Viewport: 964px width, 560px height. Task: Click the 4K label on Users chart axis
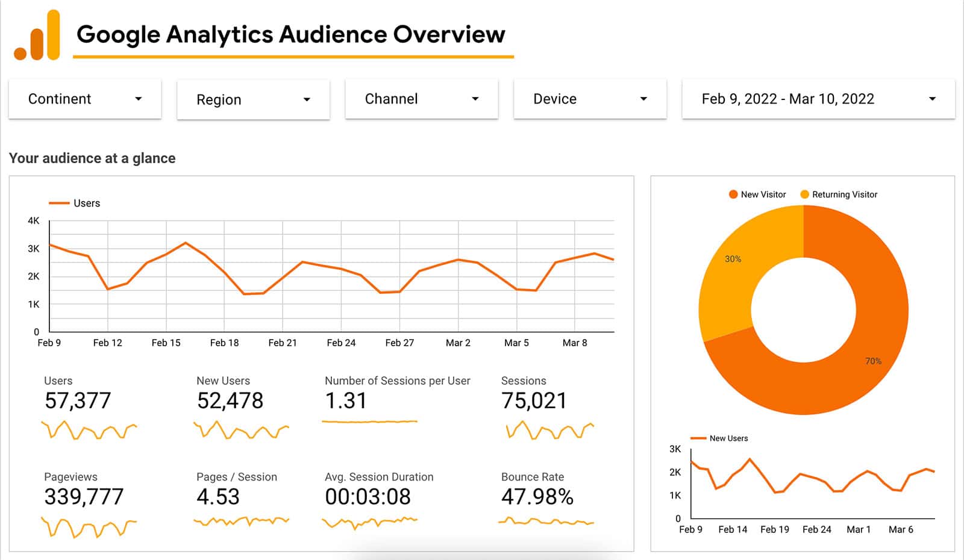click(x=34, y=221)
